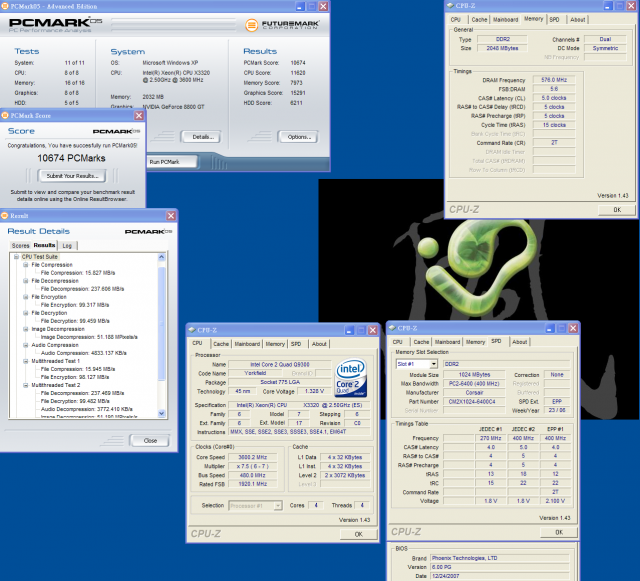Click the '10674 PCMarks' score text
The width and height of the screenshot is (640, 581).
[71, 158]
